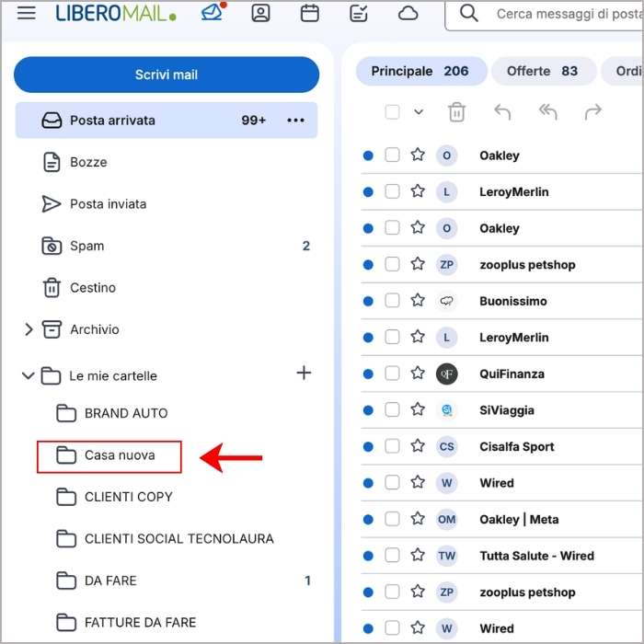644x644 pixels.
Task: Star the Cisalfa Sport message
Action: click(x=418, y=445)
